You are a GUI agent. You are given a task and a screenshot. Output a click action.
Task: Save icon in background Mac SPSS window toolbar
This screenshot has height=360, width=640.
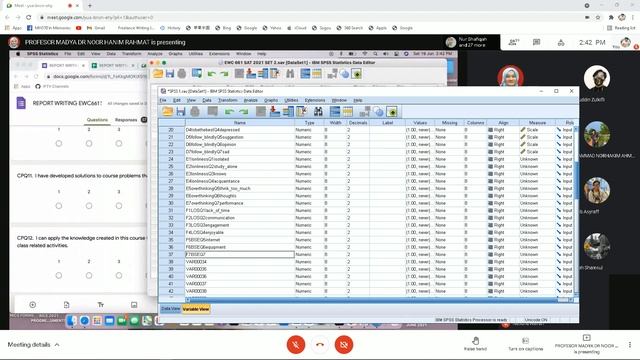coord(170,73)
